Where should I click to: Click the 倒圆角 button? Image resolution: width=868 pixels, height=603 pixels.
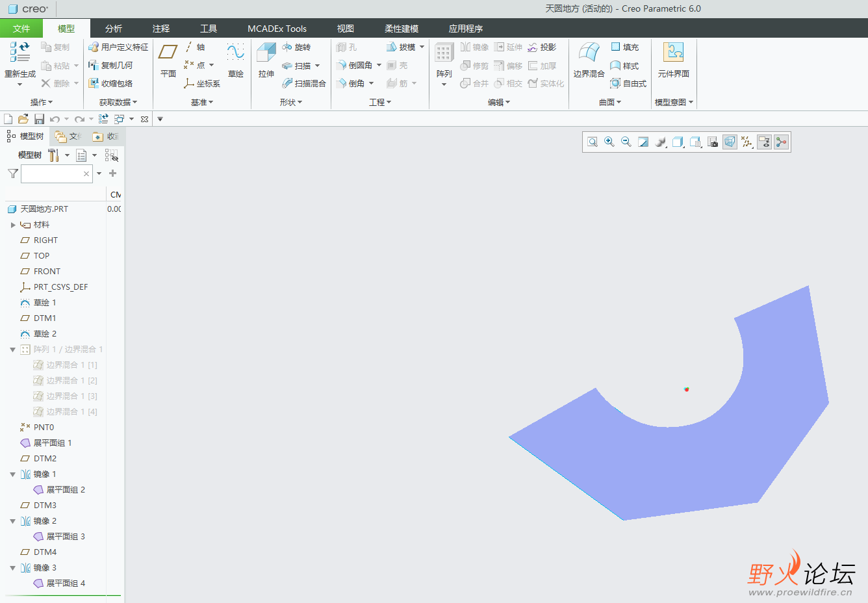tap(354, 66)
